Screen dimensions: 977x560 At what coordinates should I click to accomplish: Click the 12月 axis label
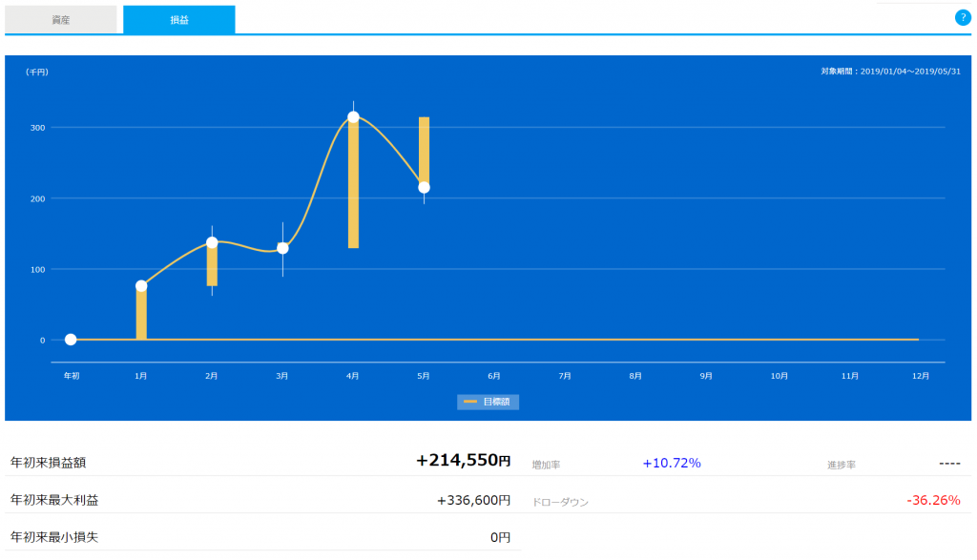pyautogui.click(x=921, y=376)
